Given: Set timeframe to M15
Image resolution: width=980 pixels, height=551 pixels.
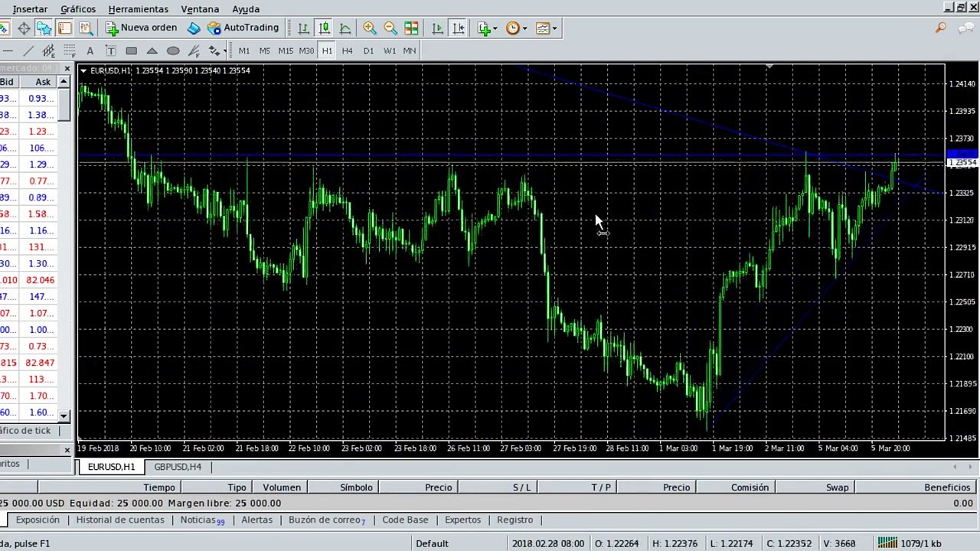Looking at the screenshot, I should point(286,51).
